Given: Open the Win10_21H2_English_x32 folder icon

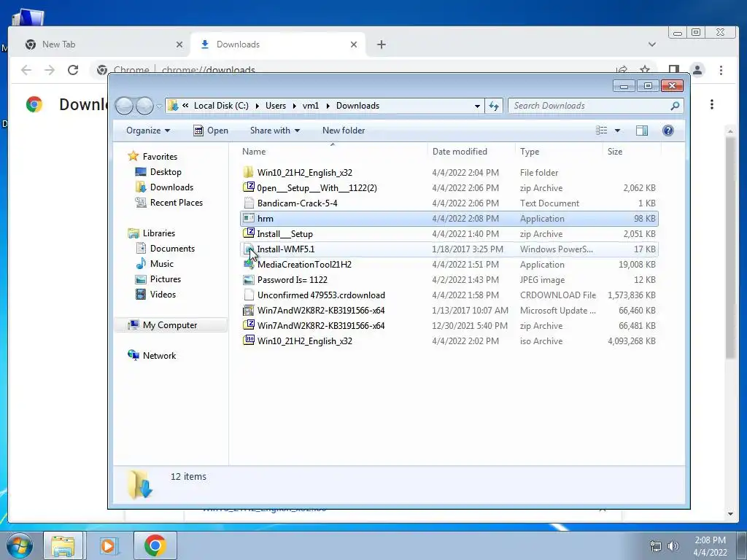Looking at the screenshot, I should point(248,172).
